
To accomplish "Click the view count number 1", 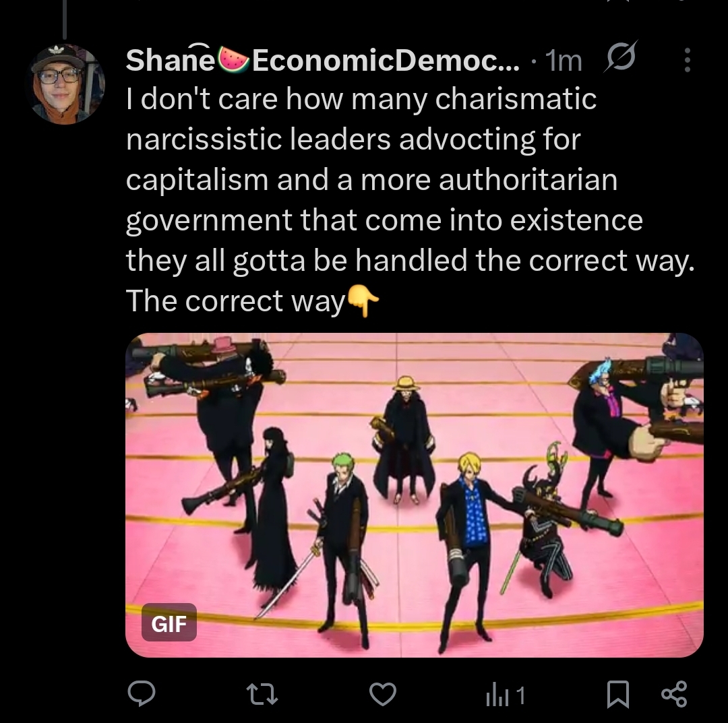I will tap(520, 695).
